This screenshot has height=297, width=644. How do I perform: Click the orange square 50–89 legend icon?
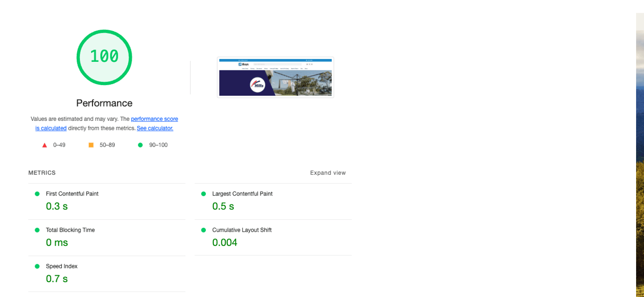click(91, 145)
